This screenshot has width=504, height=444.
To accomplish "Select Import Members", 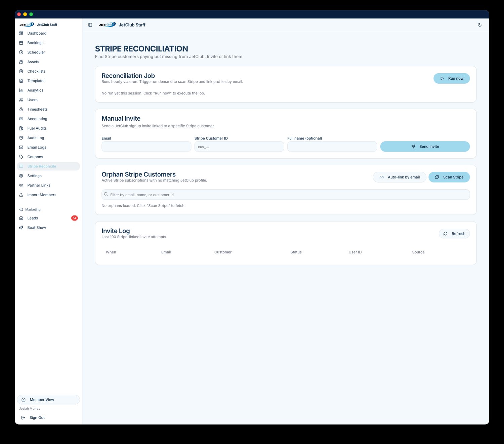I will [48, 195].
